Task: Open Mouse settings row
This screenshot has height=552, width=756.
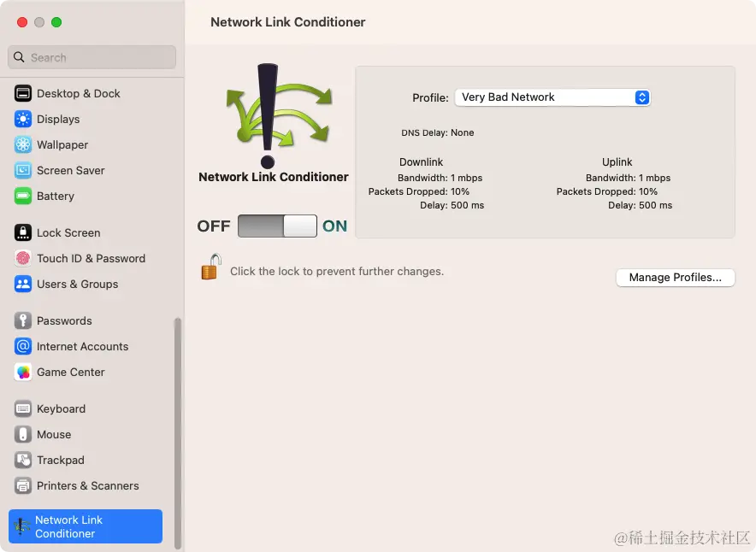Action: pyautogui.click(x=86, y=434)
